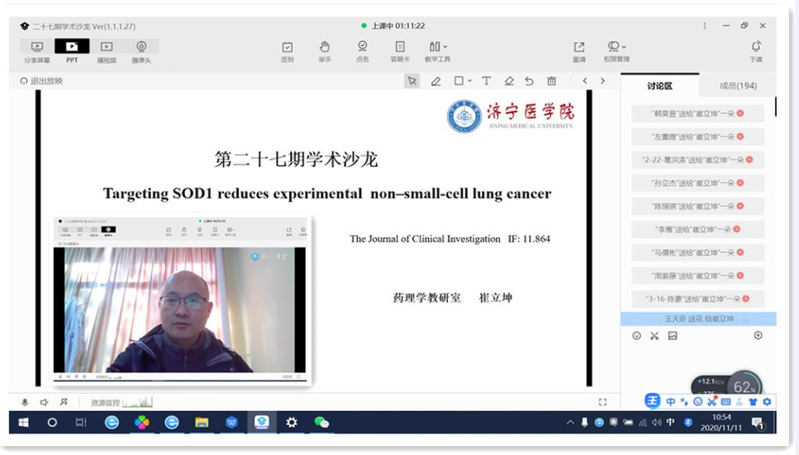Click 下课 to end class
The height and width of the screenshot is (455, 799).
[x=756, y=47]
